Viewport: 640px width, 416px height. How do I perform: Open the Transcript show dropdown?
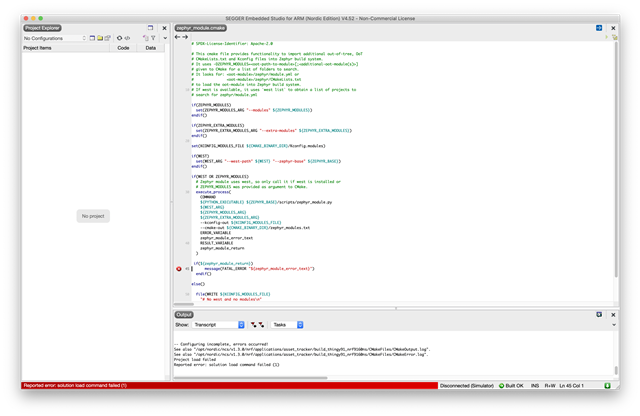pyautogui.click(x=218, y=325)
